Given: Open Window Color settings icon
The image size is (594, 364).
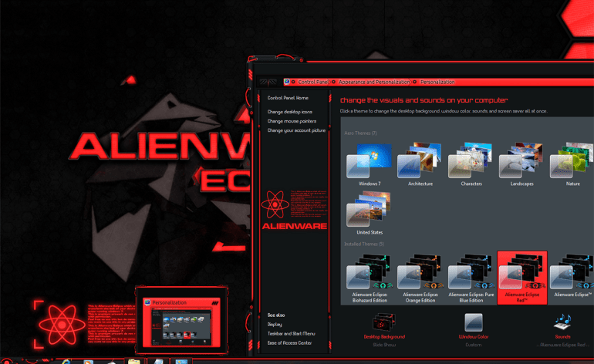Looking at the screenshot, I should click(474, 322).
